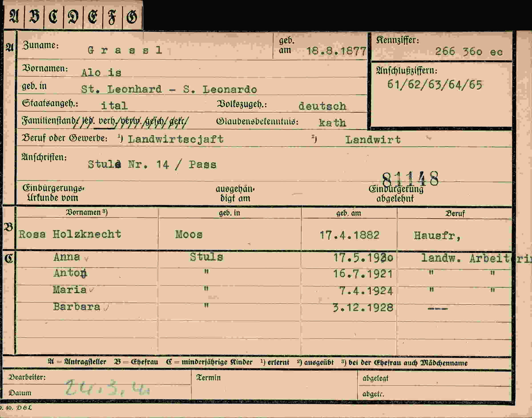Click the 'Einbürgerungs-Urkunde vom' label

pos(53,193)
